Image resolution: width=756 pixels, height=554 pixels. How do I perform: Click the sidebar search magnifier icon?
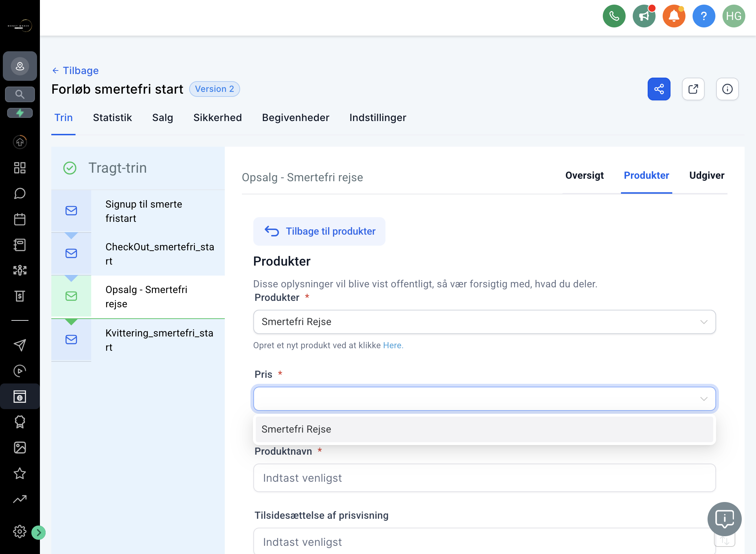[x=20, y=94]
